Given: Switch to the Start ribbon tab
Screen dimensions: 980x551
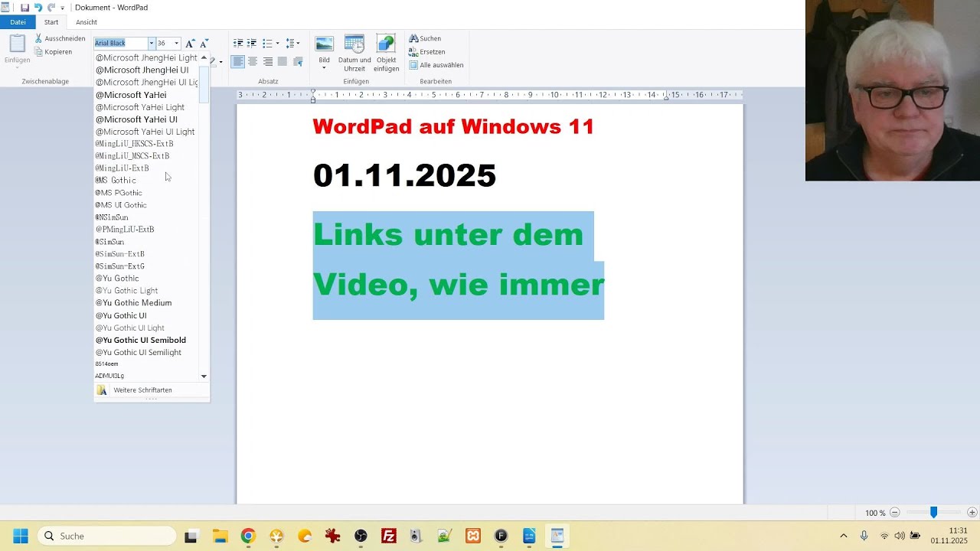Looking at the screenshot, I should [51, 22].
